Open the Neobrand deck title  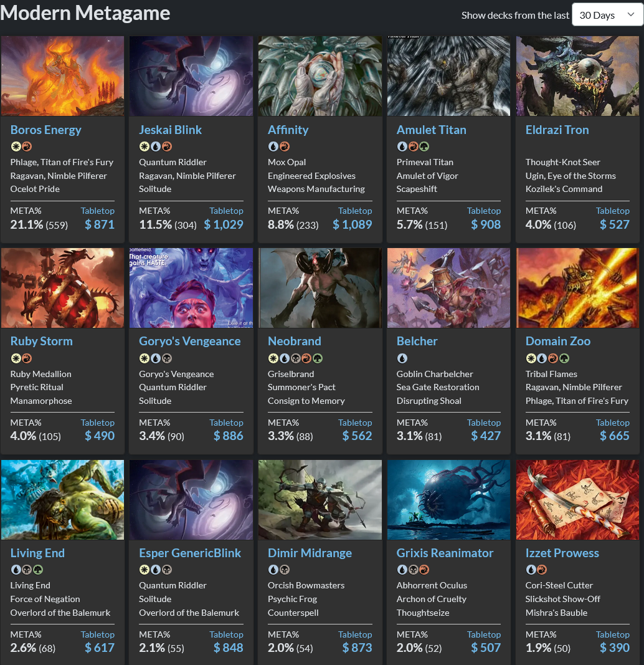coord(295,341)
